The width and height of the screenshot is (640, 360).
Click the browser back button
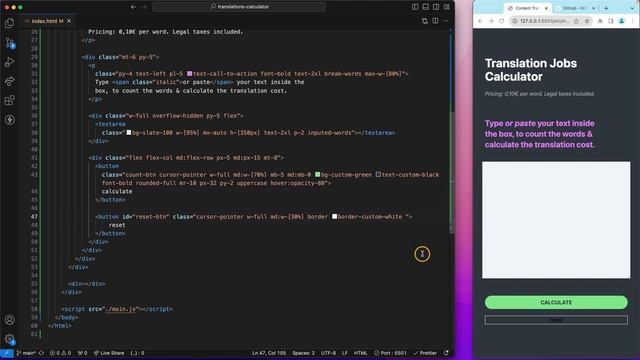click(480, 21)
